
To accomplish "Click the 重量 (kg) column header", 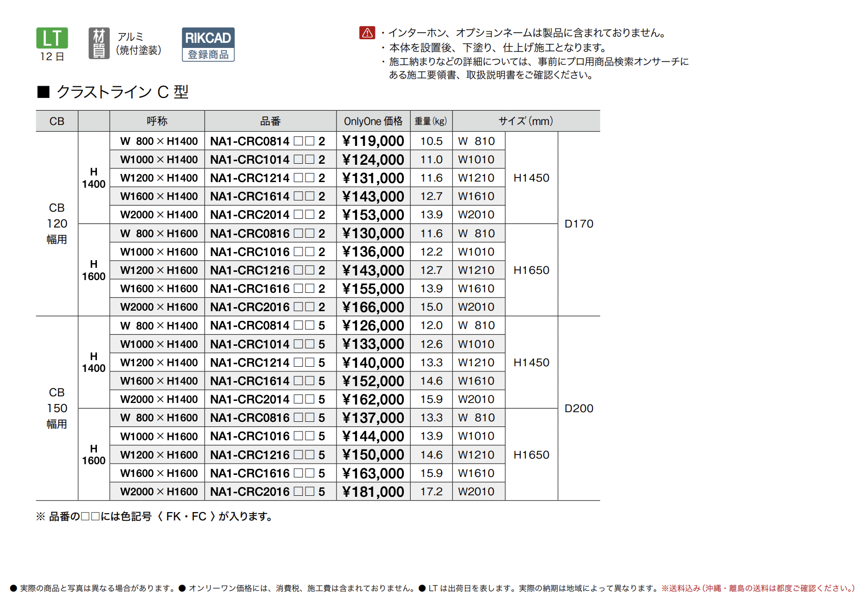I will [x=431, y=121].
